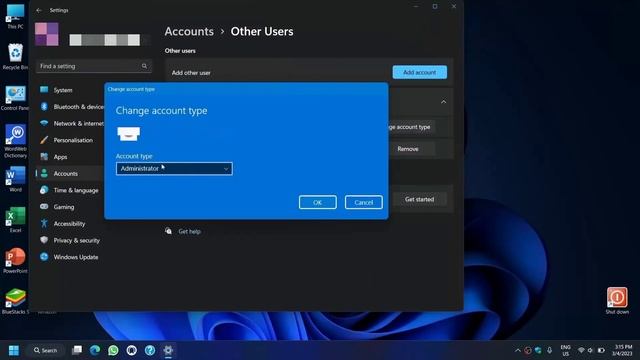Select the WordWeb Dictionary desktop icon
This screenshot has height=360, width=640.
pos(16,141)
